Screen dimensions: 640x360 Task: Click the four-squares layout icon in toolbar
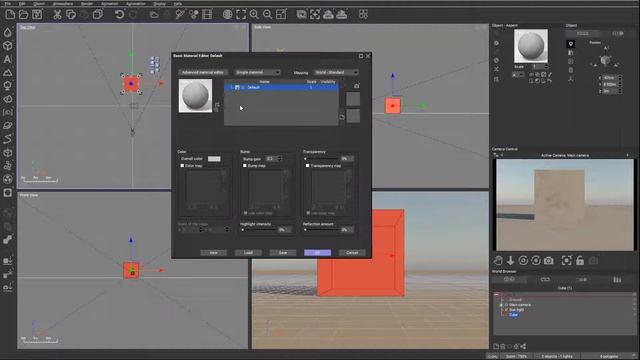tap(363, 15)
